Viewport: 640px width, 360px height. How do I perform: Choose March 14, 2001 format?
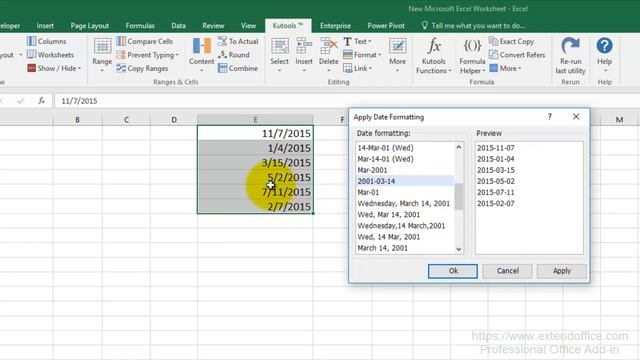404,248
